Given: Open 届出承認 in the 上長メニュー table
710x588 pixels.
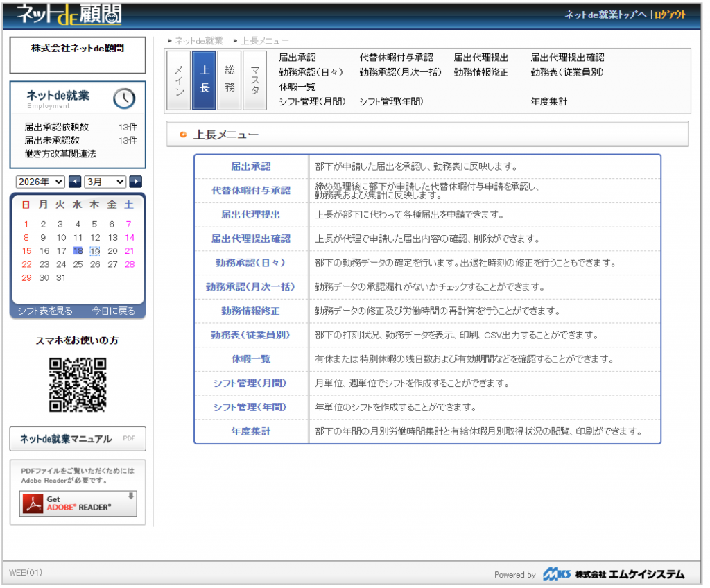Looking at the screenshot, I should 251,166.
